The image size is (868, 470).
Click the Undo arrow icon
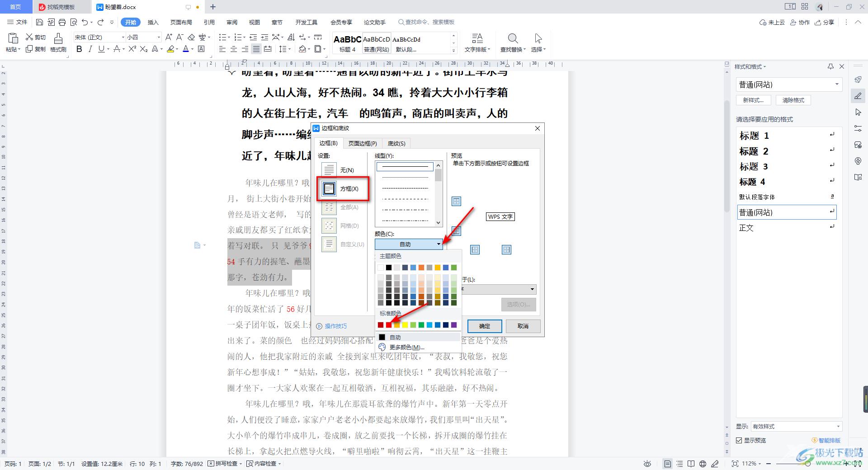coord(85,22)
